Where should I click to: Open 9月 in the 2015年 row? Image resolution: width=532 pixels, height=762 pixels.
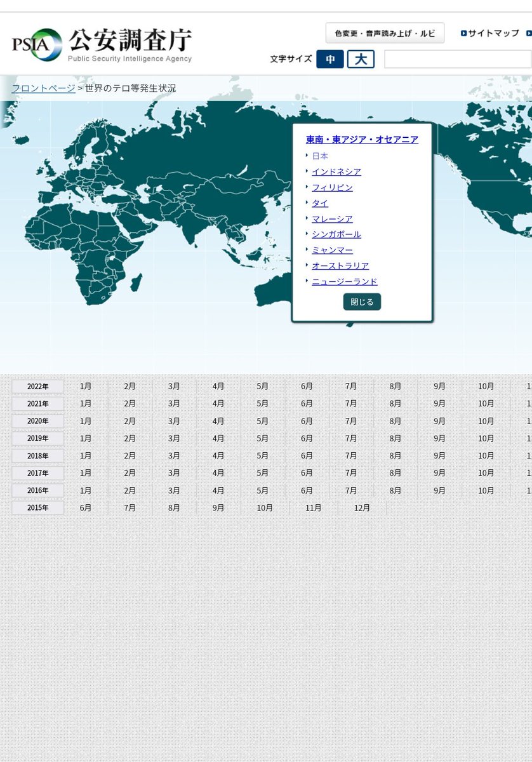point(218,508)
